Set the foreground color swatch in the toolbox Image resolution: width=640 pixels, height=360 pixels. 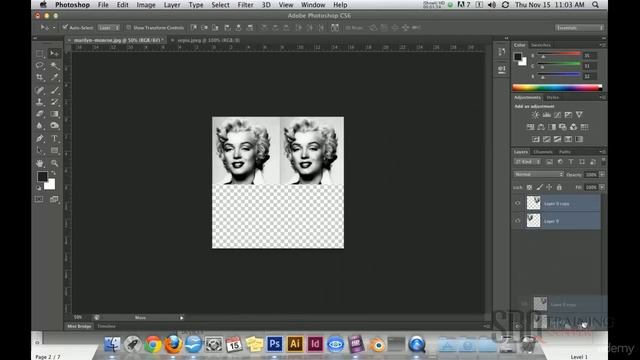pos(42,176)
